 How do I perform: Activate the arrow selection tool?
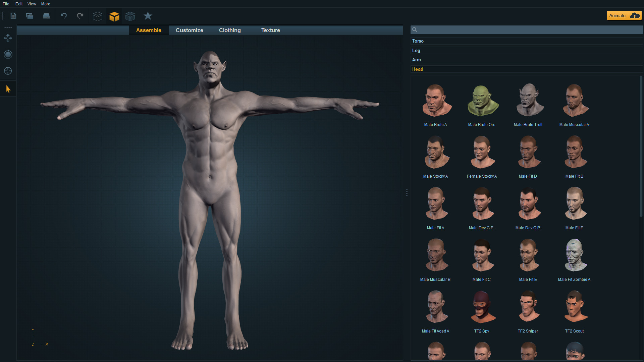click(x=8, y=88)
